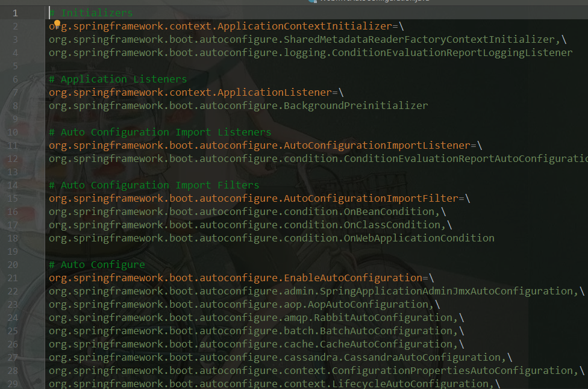Click the aop.AopAutoConfiguration entry

click(x=245, y=304)
